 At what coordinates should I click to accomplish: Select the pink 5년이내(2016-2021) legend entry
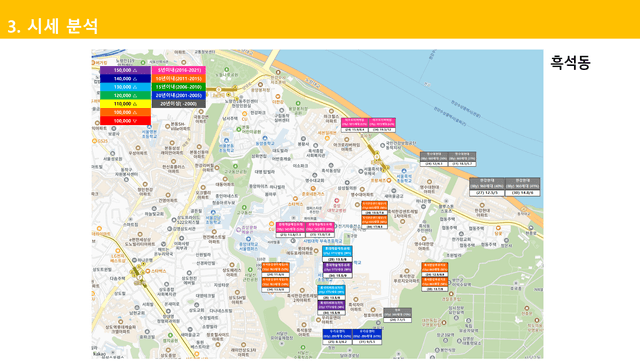pos(179,70)
